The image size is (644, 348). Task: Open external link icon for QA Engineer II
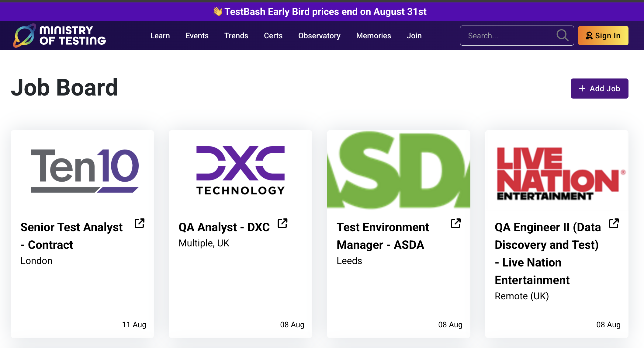point(614,224)
